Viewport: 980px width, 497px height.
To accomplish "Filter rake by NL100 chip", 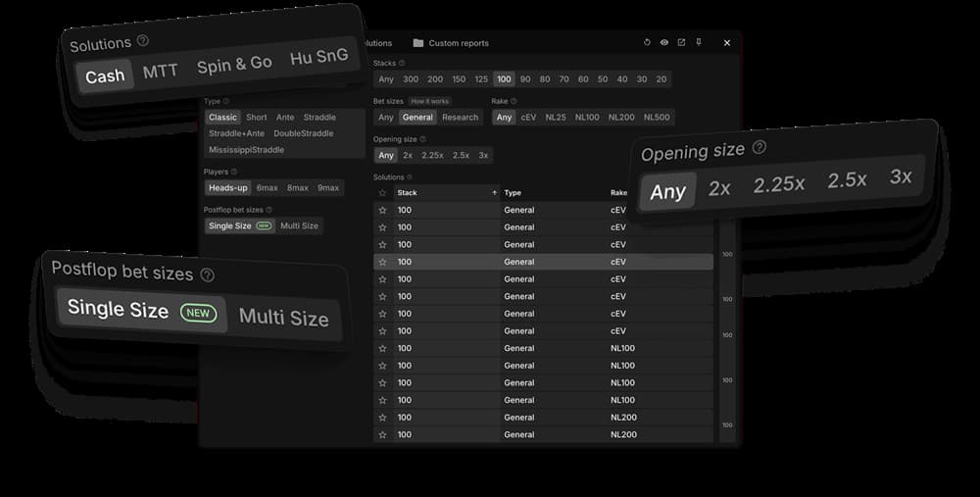I will 587,117.
